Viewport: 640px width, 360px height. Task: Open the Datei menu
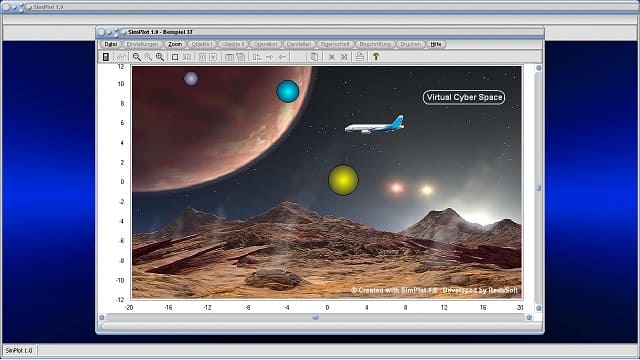(110, 44)
